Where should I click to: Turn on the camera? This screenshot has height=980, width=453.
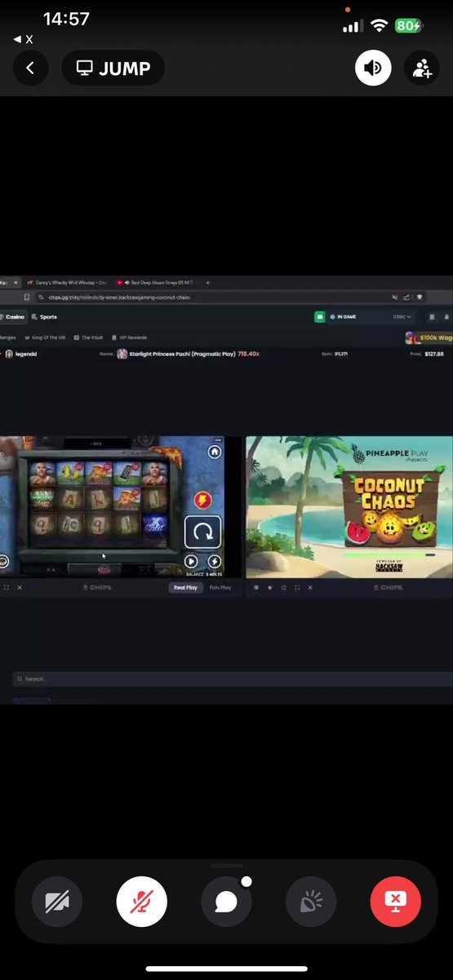(57, 902)
